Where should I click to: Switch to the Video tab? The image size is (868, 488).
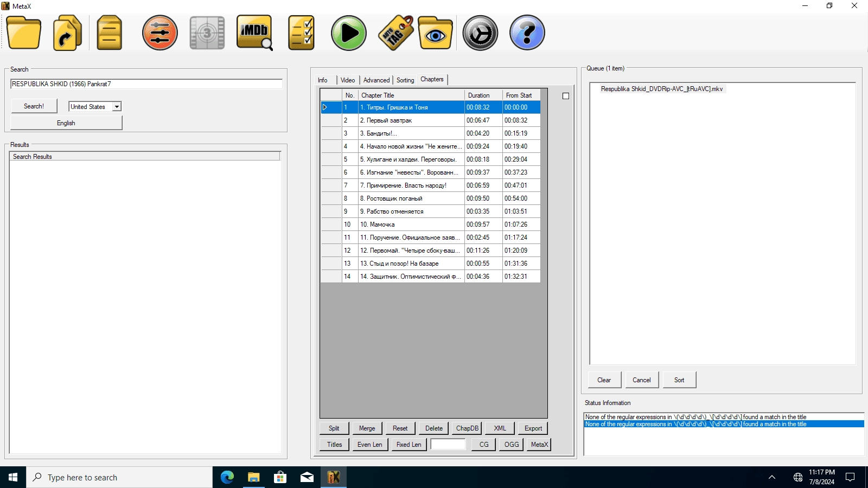[x=348, y=80]
